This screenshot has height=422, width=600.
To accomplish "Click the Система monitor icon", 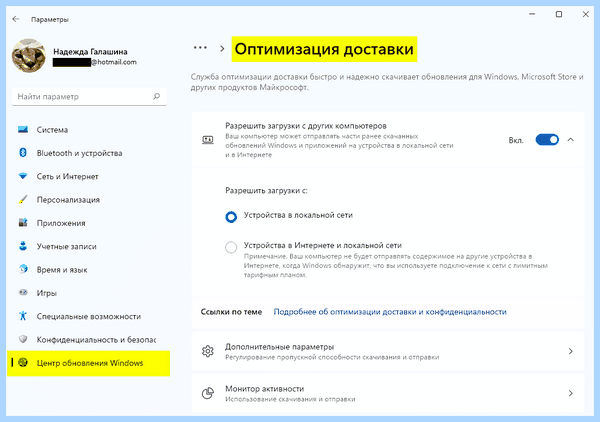I will (x=23, y=129).
